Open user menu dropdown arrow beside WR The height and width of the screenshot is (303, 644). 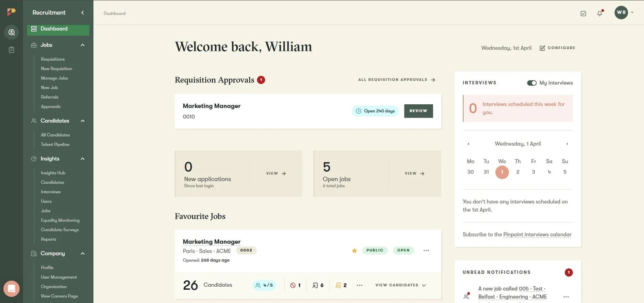coord(632,13)
